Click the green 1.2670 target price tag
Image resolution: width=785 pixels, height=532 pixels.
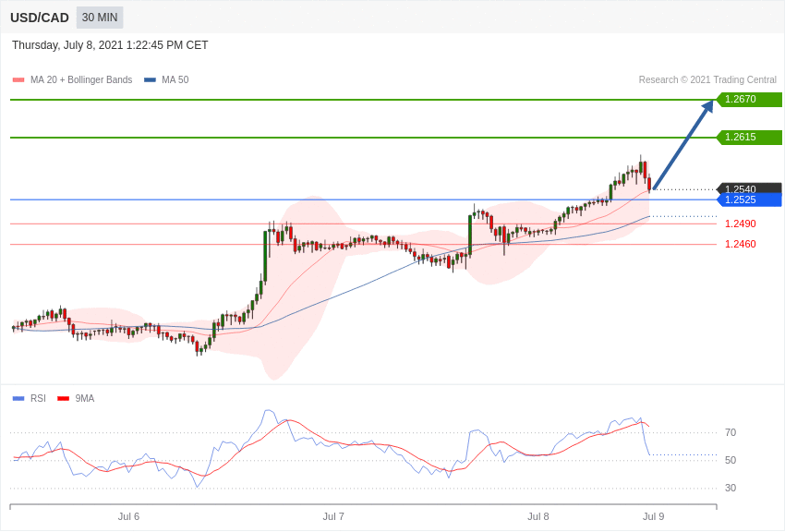(x=749, y=100)
